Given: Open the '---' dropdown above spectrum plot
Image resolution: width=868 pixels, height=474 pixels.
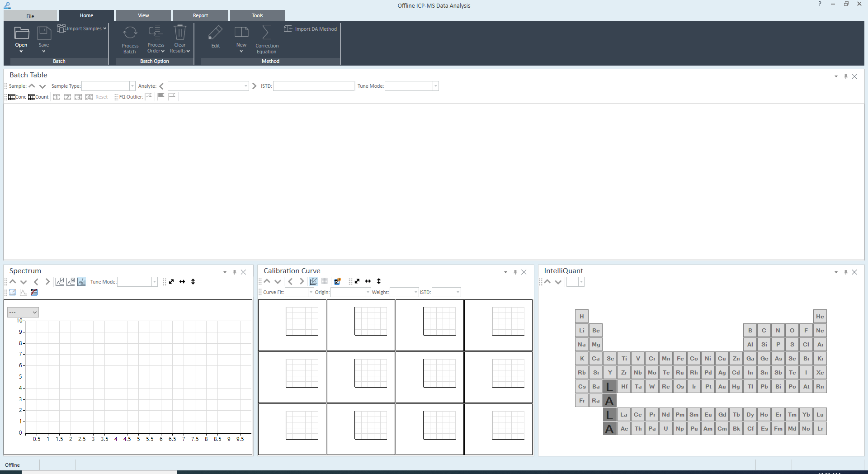Looking at the screenshot, I should point(23,313).
